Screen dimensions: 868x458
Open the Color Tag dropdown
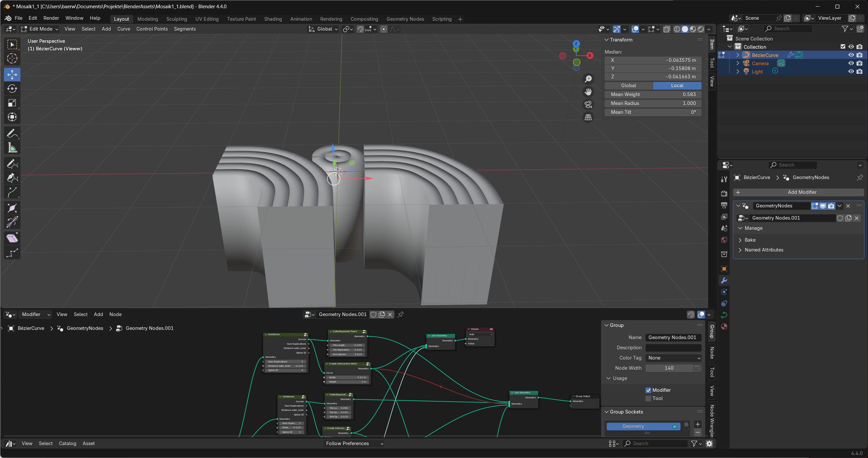point(673,358)
